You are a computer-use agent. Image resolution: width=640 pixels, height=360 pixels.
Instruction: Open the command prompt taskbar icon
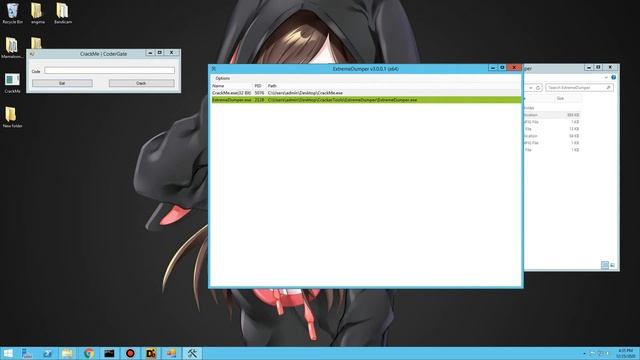(109, 353)
